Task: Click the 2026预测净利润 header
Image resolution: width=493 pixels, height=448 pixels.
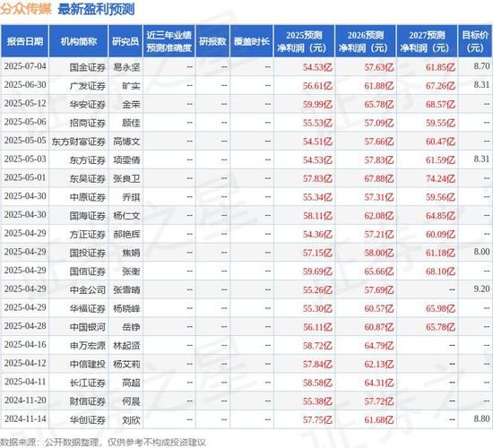Action: click(x=366, y=41)
